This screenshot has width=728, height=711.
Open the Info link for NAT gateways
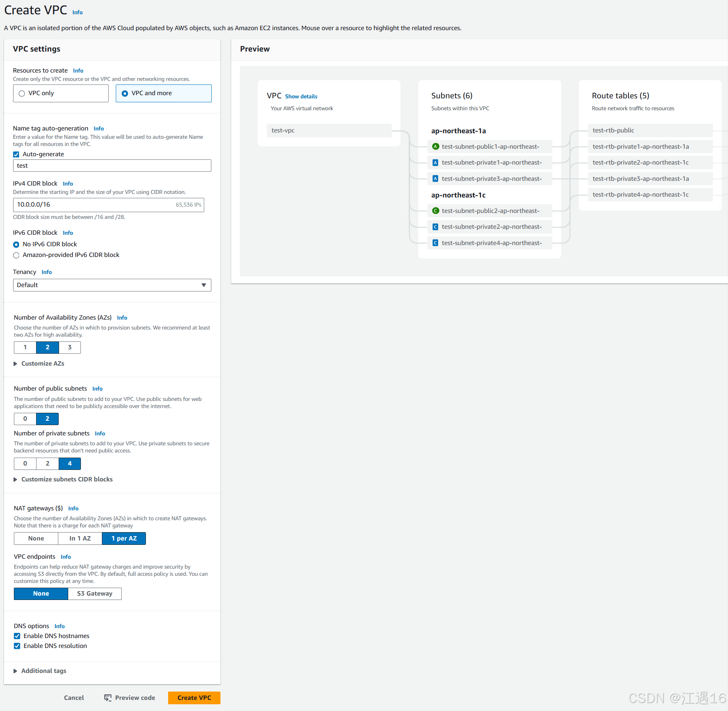click(x=73, y=508)
